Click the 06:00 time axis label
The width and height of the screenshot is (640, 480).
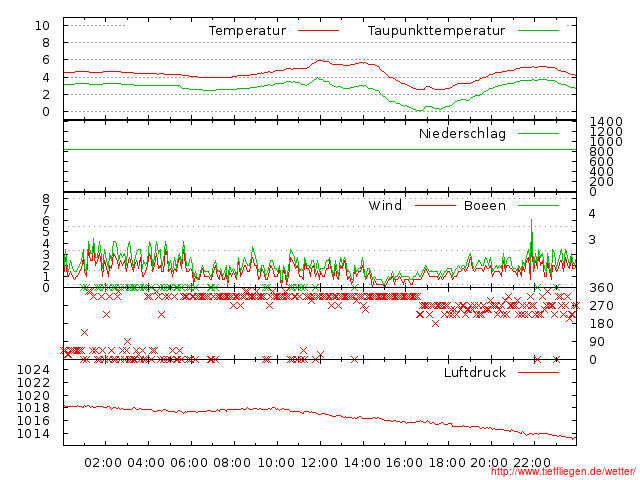(189, 463)
